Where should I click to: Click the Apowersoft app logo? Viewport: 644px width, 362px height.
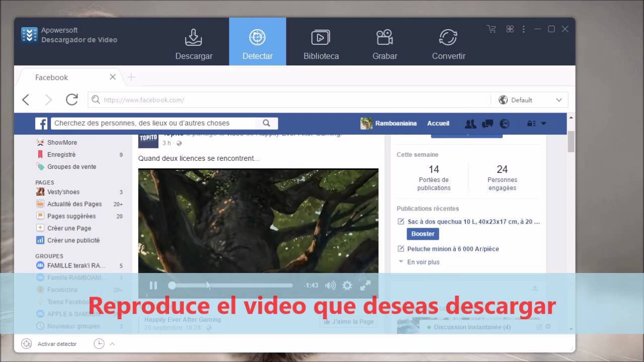29,35
